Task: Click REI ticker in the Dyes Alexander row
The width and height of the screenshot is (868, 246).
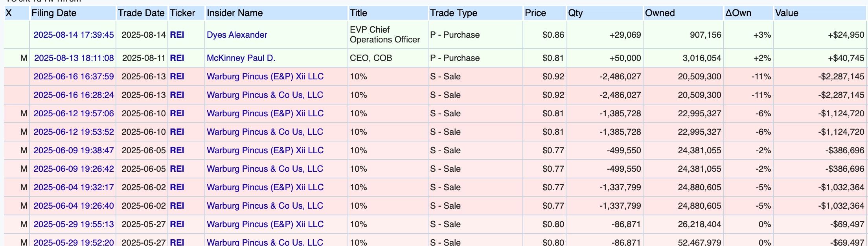Action: (177, 35)
